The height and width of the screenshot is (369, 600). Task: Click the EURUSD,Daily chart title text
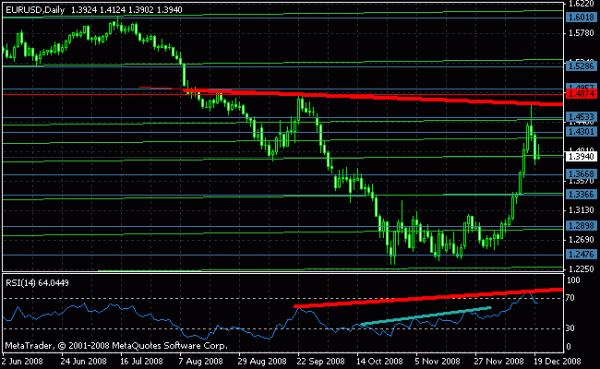pos(35,10)
